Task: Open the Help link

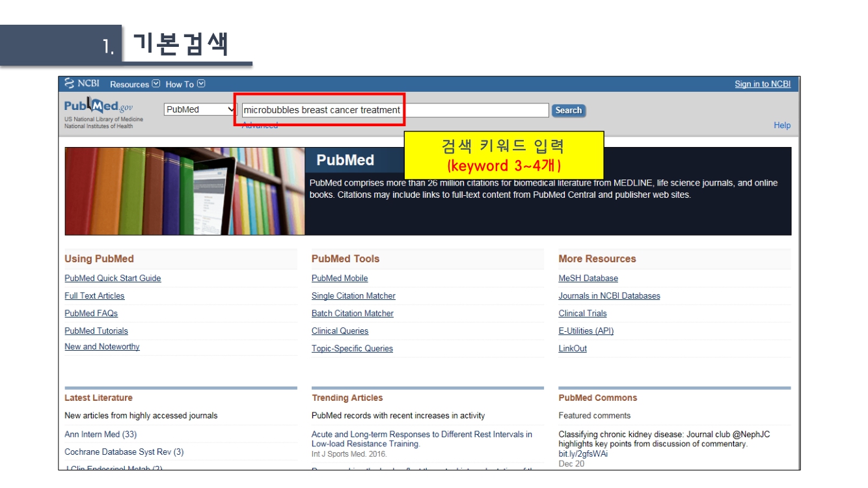Action: pyautogui.click(x=782, y=126)
